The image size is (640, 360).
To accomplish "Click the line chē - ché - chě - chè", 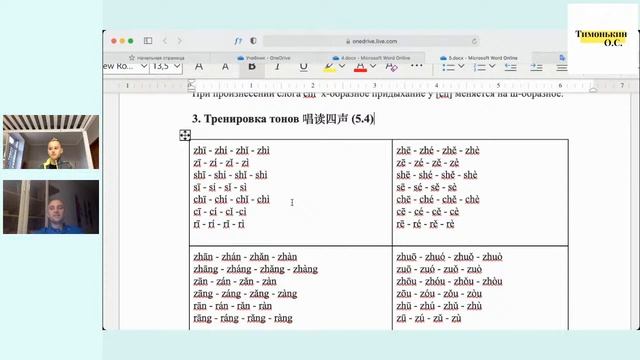I will pyautogui.click(x=438, y=200).
